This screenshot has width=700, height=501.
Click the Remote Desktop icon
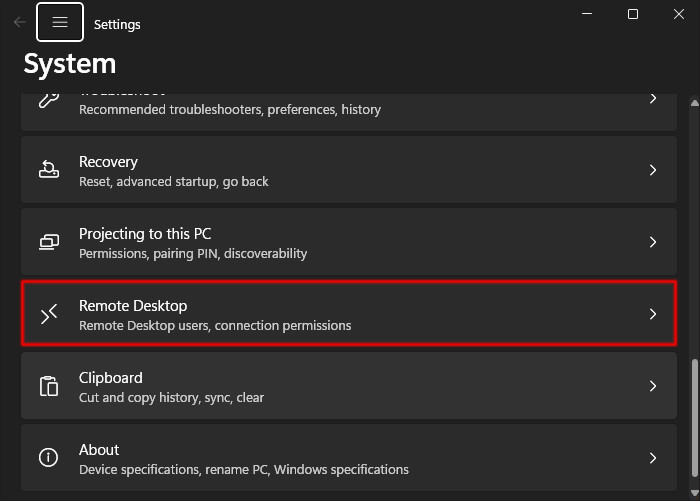[x=49, y=314]
